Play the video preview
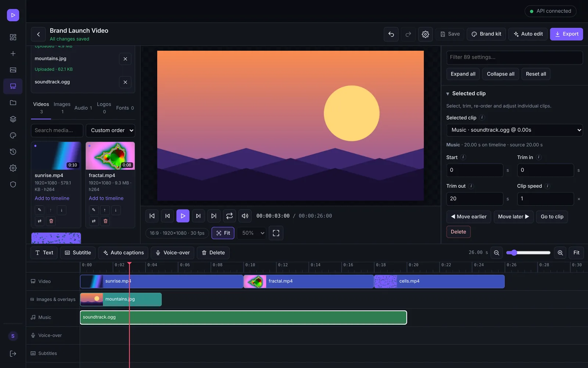This screenshot has width=588, height=368. tap(183, 216)
